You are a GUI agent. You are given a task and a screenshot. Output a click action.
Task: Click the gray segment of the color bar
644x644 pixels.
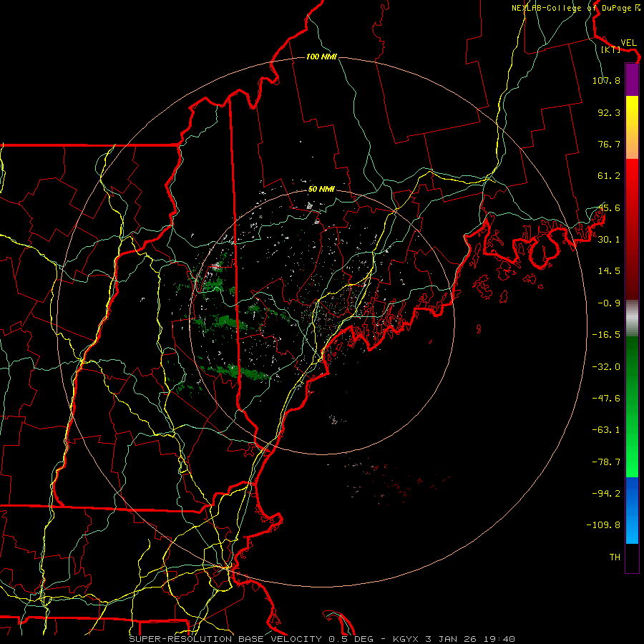632,318
